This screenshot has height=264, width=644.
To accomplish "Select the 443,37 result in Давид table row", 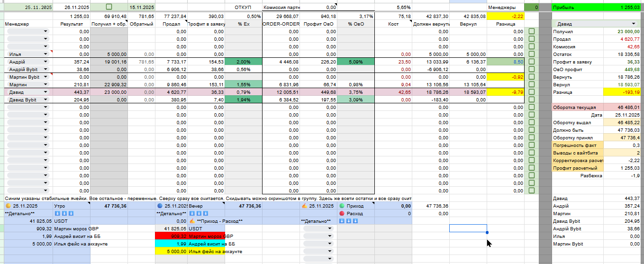I will [x=72, y=92].
